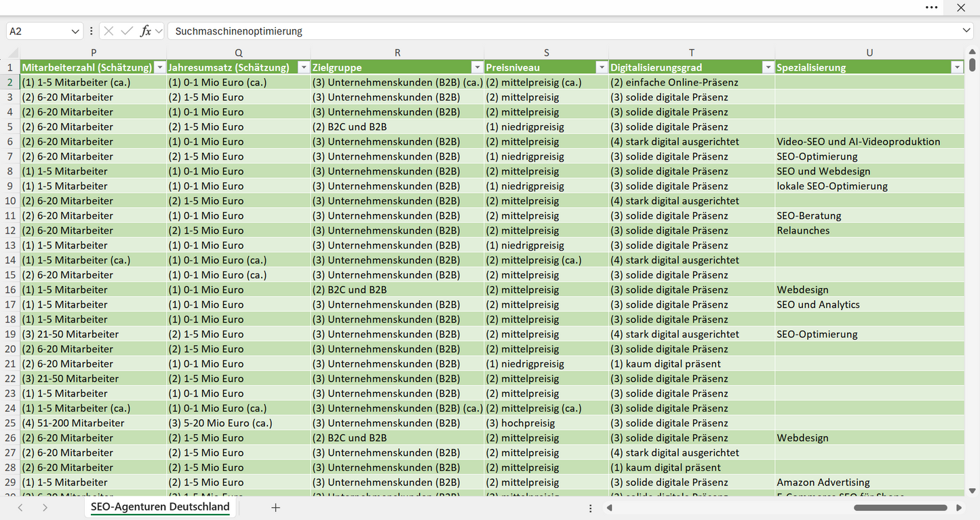This screenshot has width=980, height=520.
Task: Open the Insert Function fx button
Action: point(145,31)
